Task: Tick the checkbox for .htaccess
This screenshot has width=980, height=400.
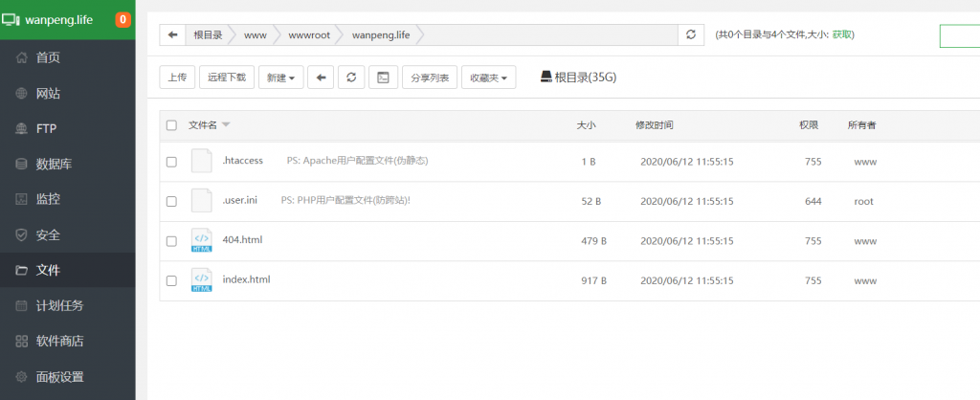Action: coord(171,162)
